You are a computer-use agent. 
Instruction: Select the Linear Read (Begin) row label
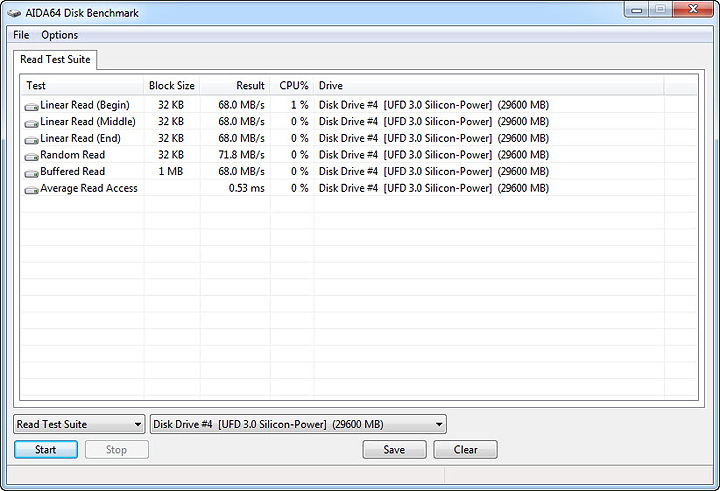coord(85,105)
